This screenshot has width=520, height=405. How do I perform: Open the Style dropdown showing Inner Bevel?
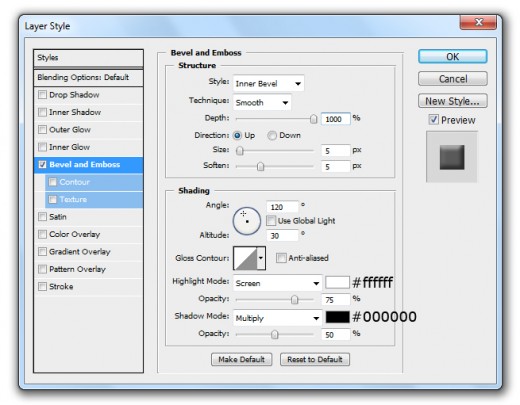(x=268, y=83)
